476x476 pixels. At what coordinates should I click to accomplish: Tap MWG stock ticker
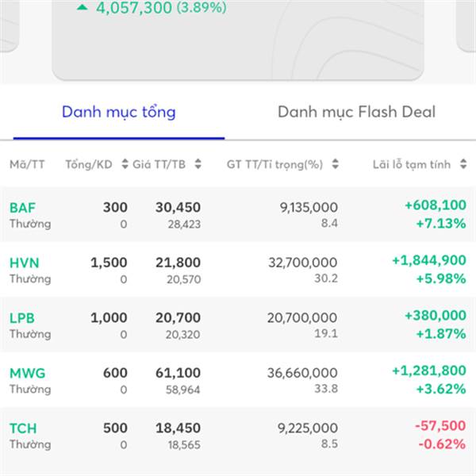(x=26, y=373)
